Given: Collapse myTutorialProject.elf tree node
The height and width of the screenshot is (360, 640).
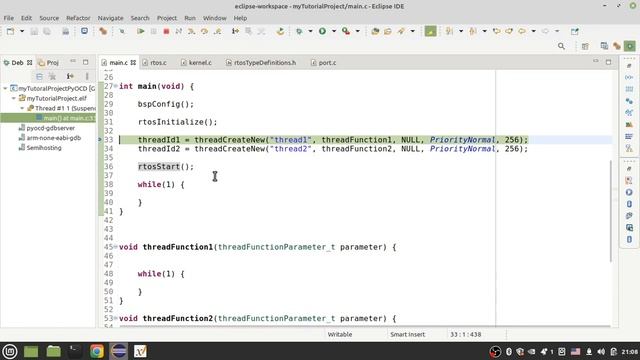Looking at the screenshot, I should [x=14, y=98].
